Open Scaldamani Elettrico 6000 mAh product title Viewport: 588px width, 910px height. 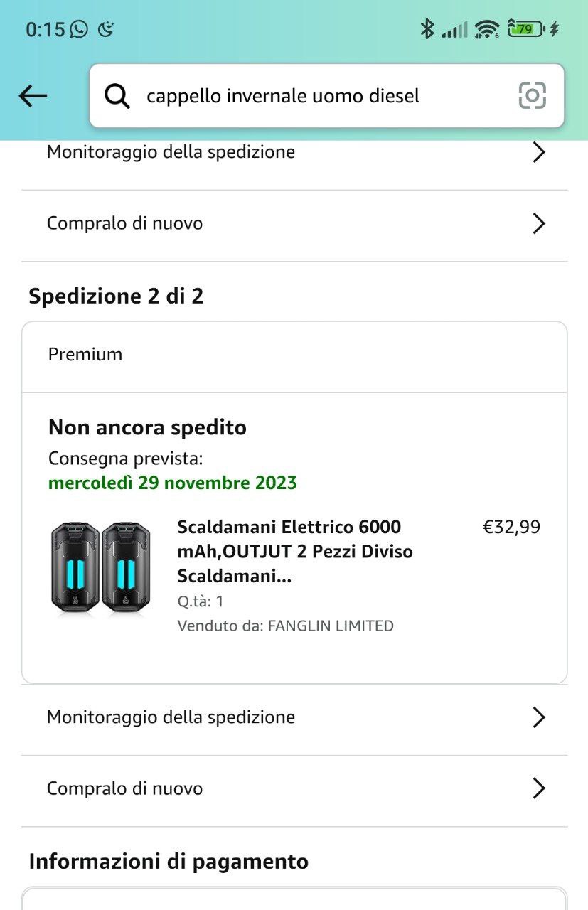[295, 551]
